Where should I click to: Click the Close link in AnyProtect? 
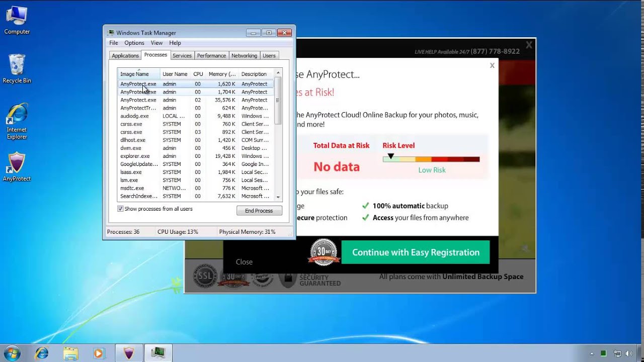244,262
